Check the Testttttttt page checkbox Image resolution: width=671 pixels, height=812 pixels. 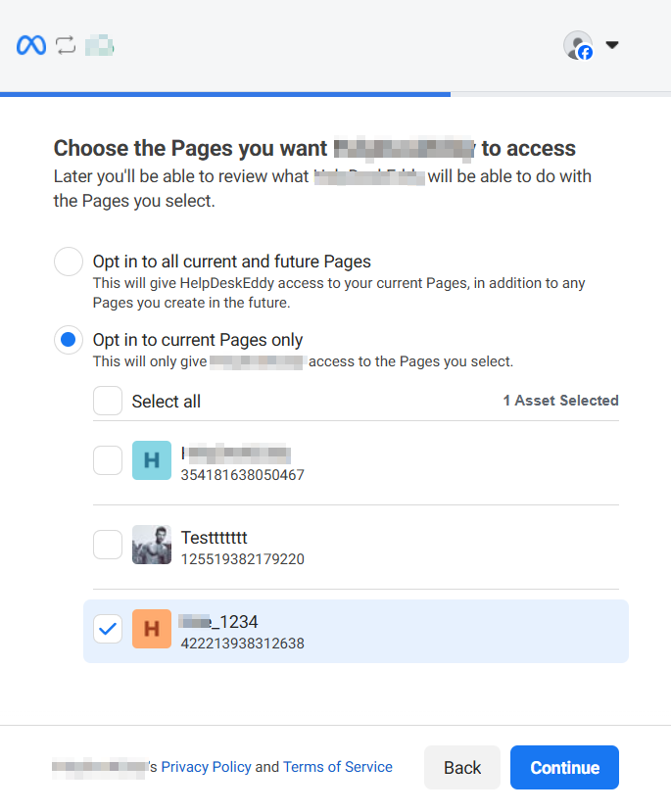(108, 545)
